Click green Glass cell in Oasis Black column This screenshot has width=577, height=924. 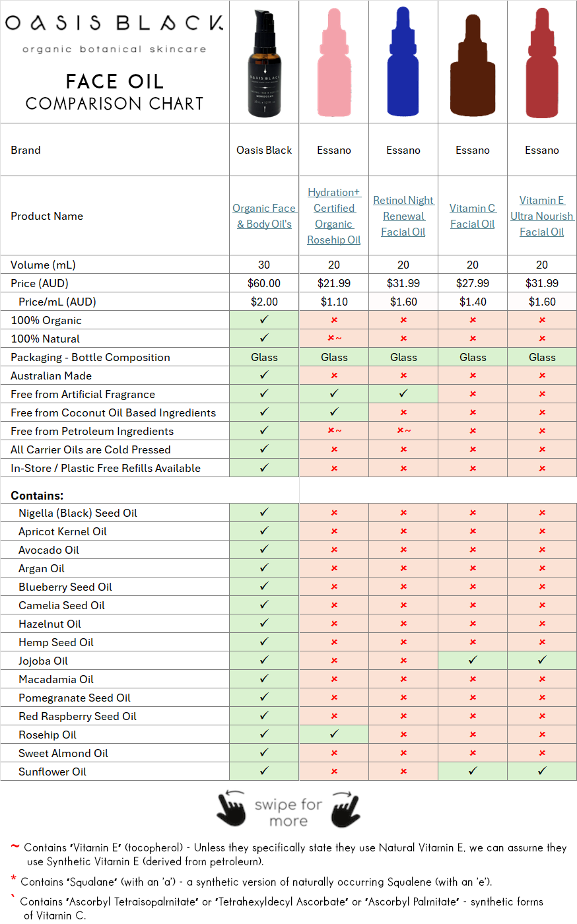(x=264, y=357)
